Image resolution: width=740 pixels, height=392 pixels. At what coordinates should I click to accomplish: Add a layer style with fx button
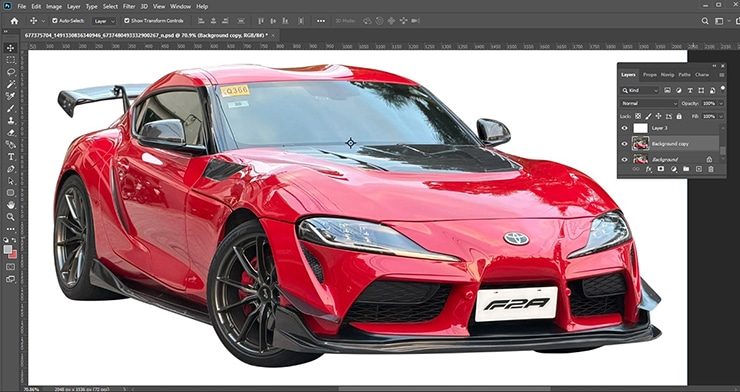tap(649, 169)
